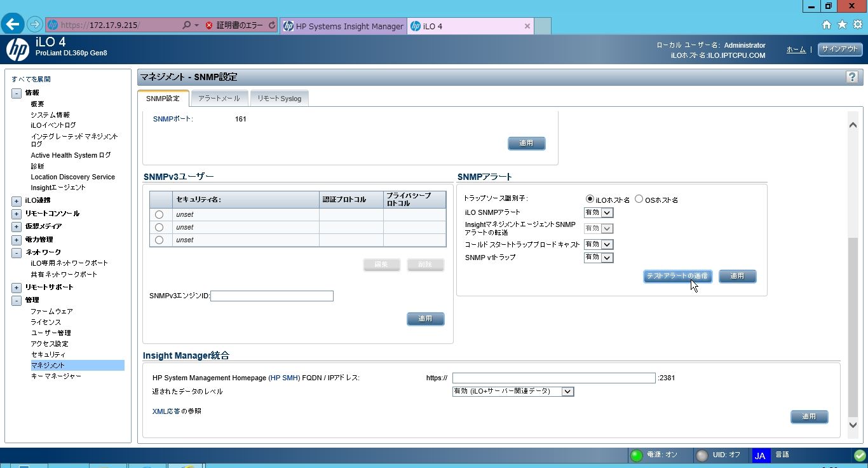Image resolution: width=868 pixels, height=468 pixels.
Task: Select the iLOホスト名 radio button
Action: [590, 199]
